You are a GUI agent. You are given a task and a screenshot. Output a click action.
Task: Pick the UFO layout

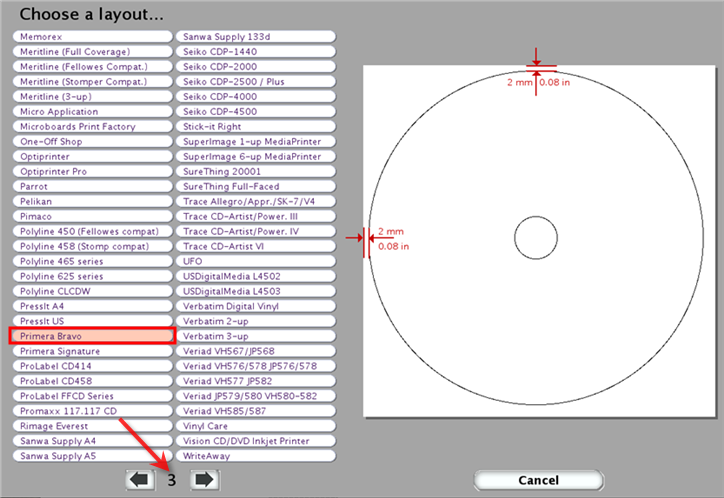(x=256, y=261)
